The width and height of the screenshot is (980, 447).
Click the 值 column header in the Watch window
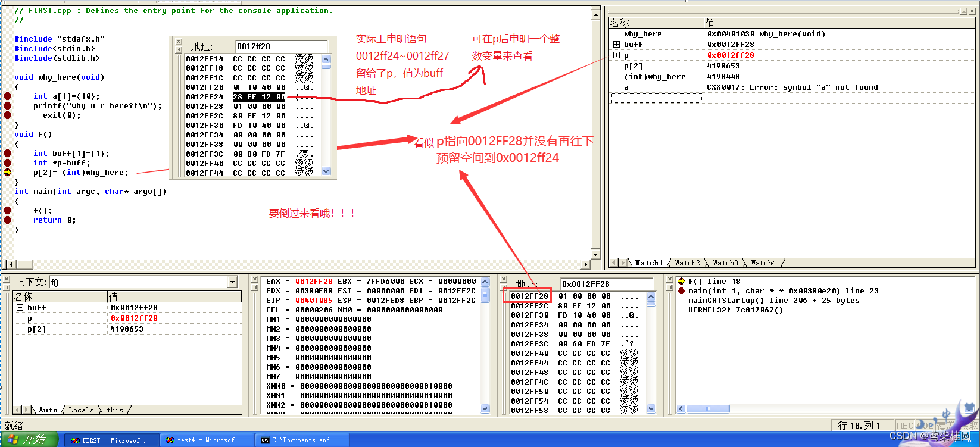click(839, 23)
